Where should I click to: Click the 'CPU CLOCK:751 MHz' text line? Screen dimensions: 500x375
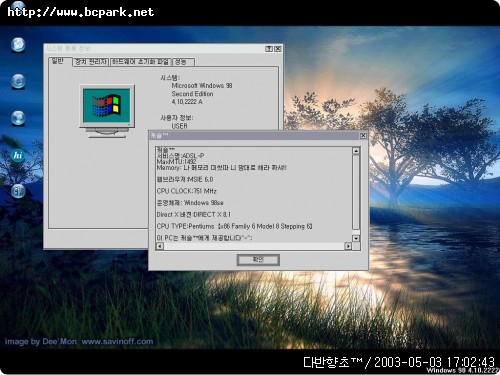click(187, 191)
